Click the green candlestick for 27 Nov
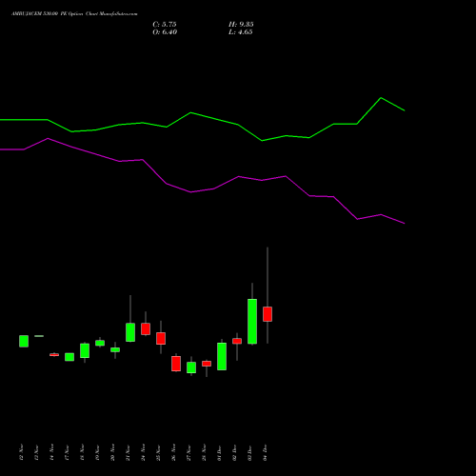 (x=191, y=367)
